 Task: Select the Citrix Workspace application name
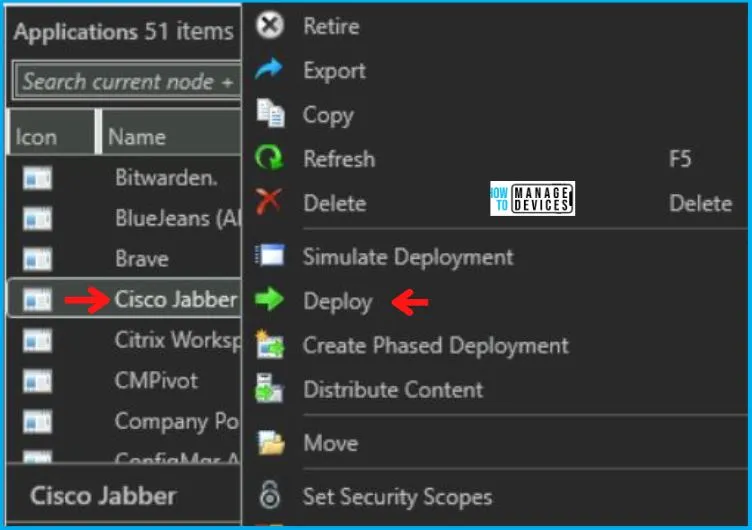click(177, 340)
